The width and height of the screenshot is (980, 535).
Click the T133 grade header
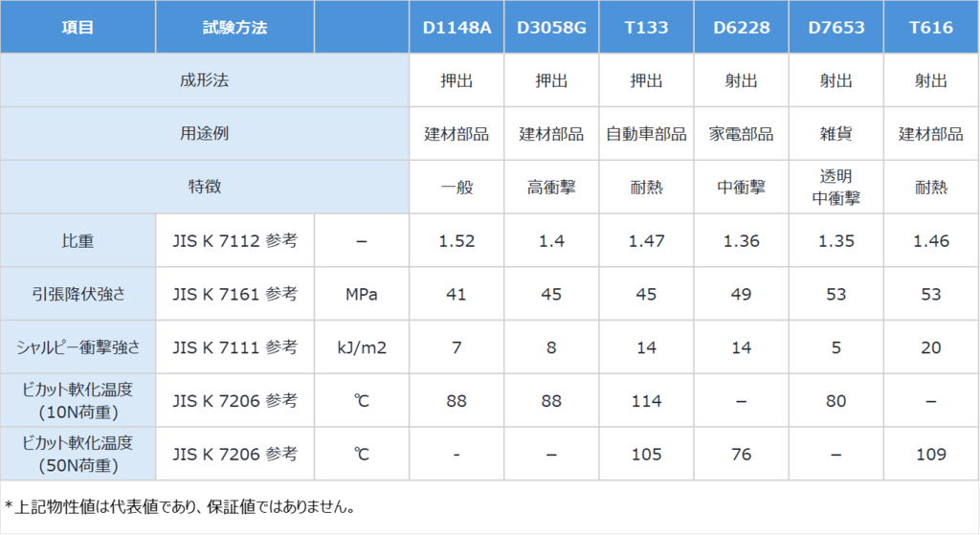click(646, 27)
